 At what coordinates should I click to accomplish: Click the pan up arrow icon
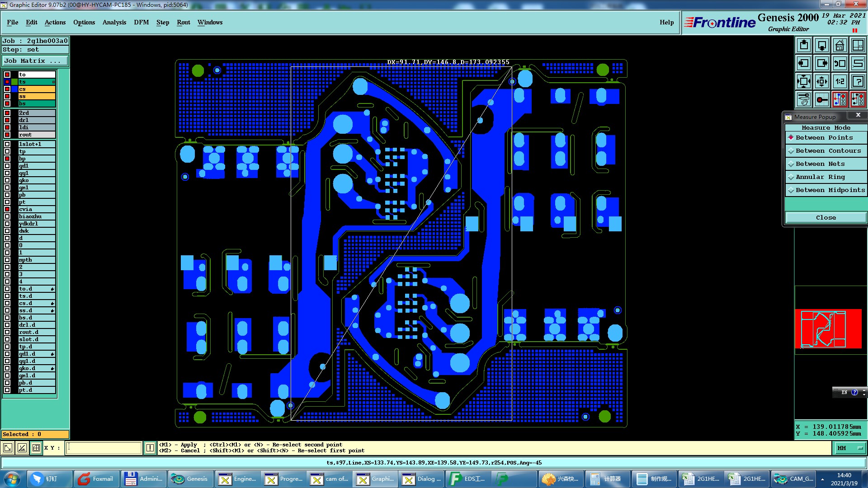click(803, 45)
